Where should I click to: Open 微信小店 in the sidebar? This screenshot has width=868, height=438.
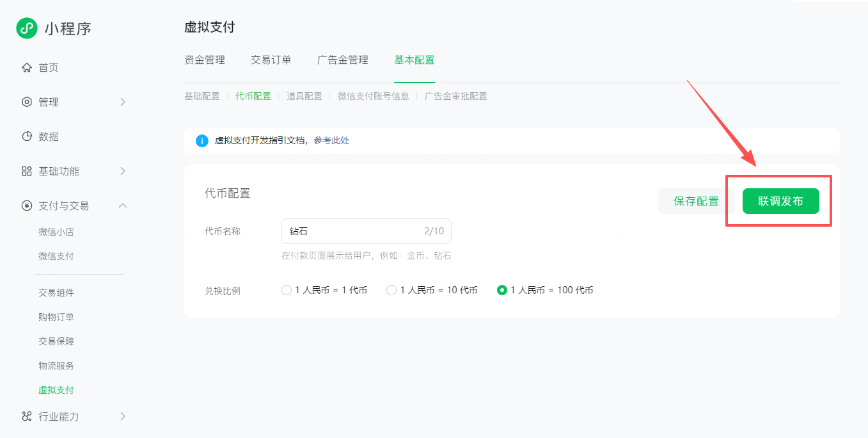[x=56, y=232]
